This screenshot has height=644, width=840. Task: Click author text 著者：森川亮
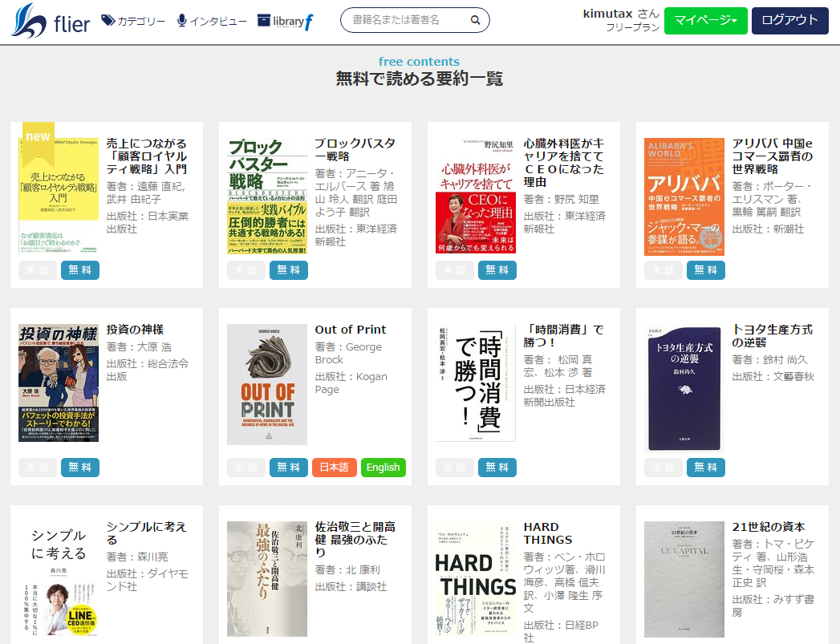coord(137,557)
